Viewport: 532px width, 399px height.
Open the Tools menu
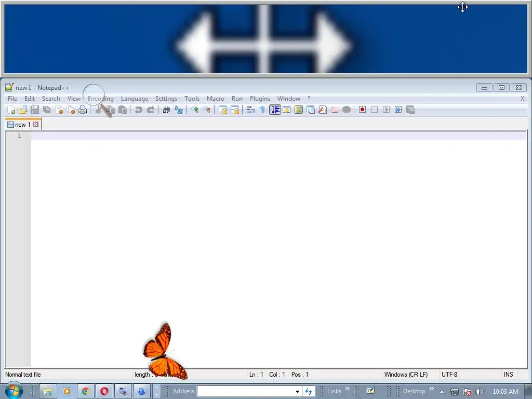[x=192, y=99]
